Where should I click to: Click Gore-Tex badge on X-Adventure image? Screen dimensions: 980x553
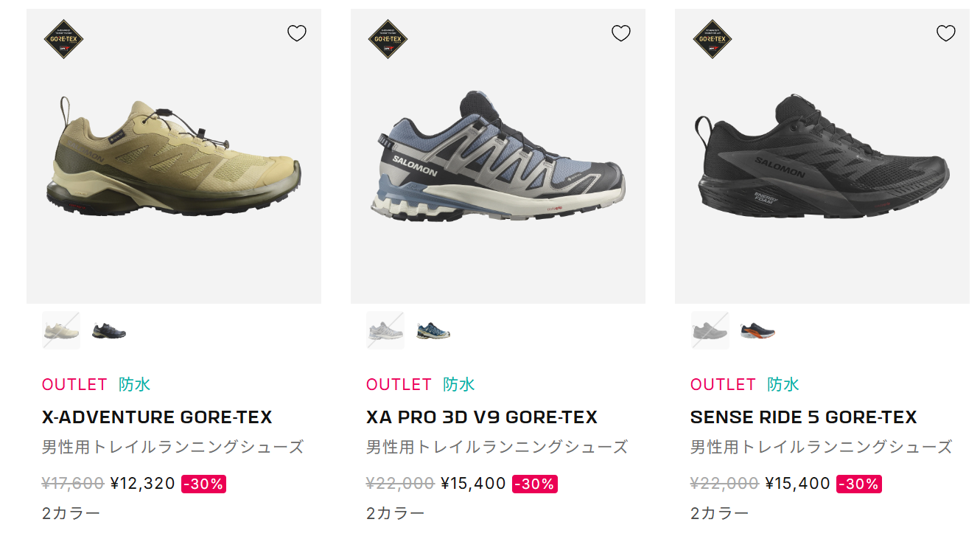[x=63, y=39]
